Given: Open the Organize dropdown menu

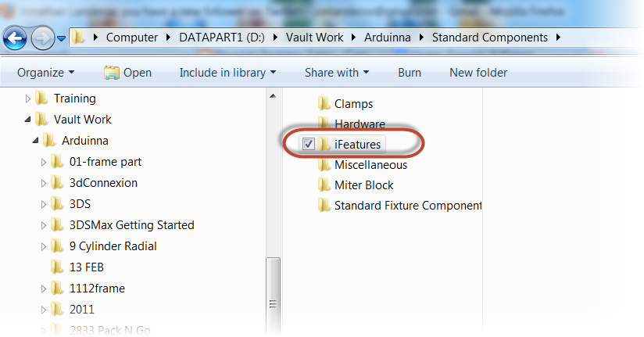Looking at the screenshot, I should 46,73.
